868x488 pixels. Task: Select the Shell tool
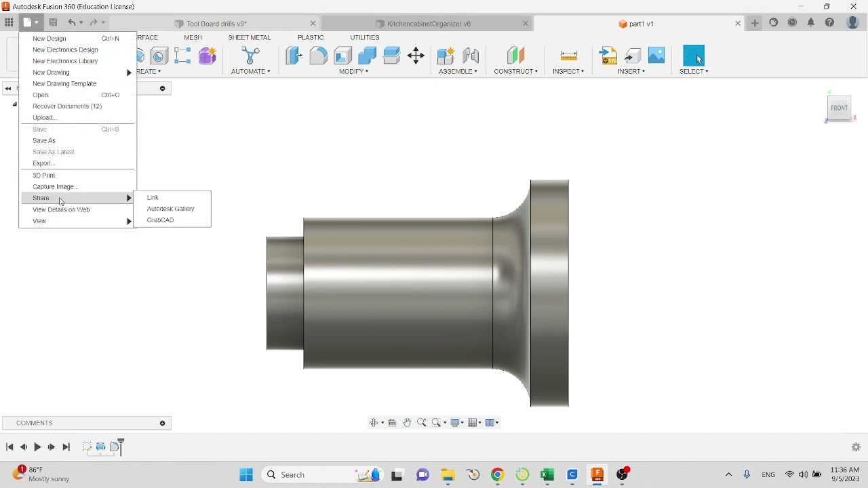[343, 56]
